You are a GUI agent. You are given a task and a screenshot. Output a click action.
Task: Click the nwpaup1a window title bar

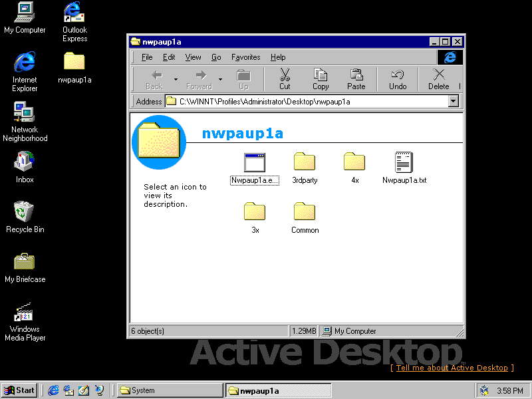[x=278, y=42]
